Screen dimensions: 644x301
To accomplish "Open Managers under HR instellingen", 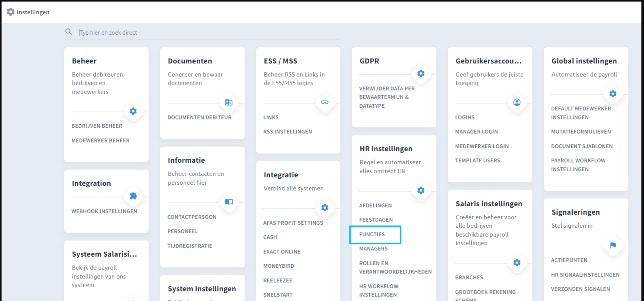I will (x=373, y=249).
